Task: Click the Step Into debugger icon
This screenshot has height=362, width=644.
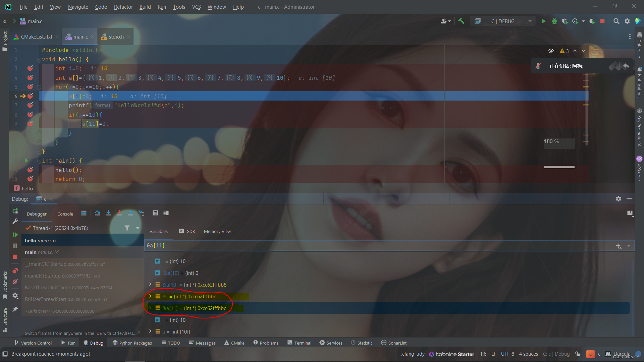Action: (108, 213)
